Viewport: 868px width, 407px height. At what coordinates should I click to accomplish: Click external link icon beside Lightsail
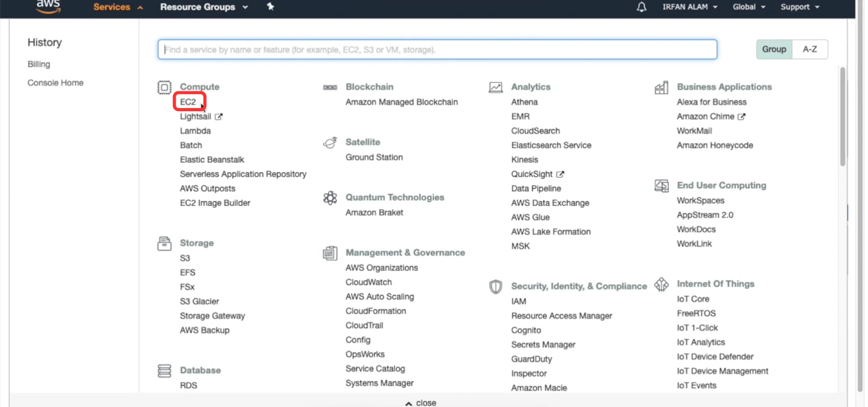coord(219,117)
